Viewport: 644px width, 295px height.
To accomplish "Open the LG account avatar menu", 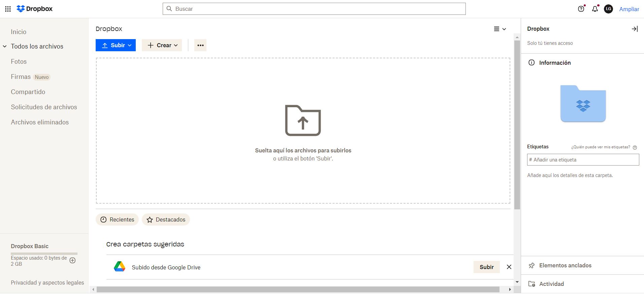I will point(608,9).
